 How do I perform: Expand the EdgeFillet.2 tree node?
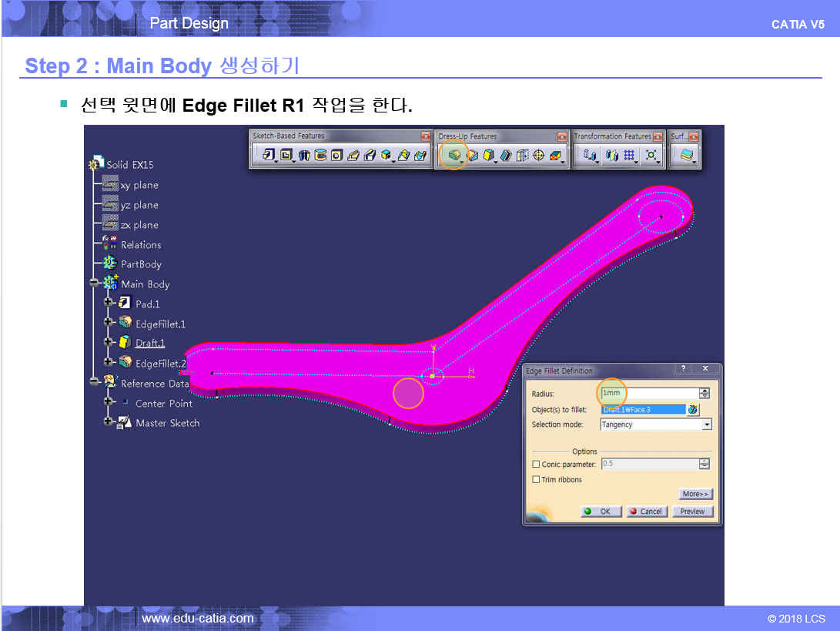[x=109, y=362]
